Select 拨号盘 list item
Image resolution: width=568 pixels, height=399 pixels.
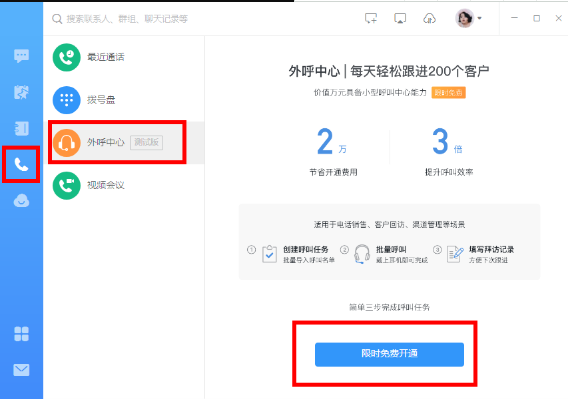[124, 100]
